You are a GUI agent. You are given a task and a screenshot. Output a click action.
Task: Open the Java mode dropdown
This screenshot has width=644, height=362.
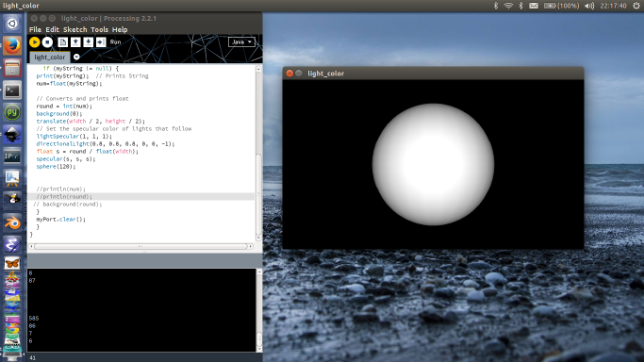(x=241, y=41)
